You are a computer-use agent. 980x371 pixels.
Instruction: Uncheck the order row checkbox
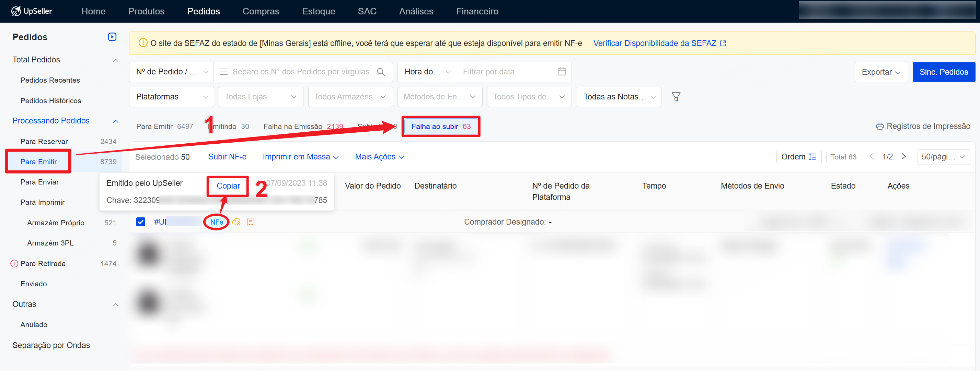click(140, 222)
